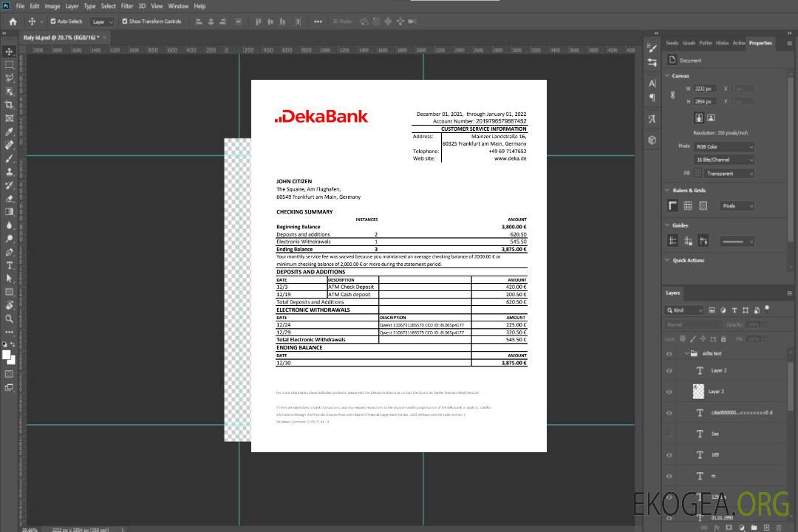Click create new group folder icon

[754, 528]
